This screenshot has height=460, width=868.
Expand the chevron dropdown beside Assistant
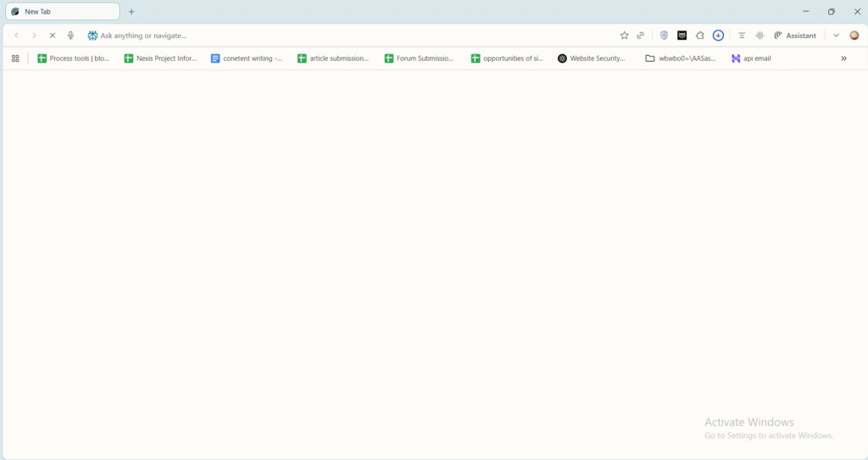(836, 36)
